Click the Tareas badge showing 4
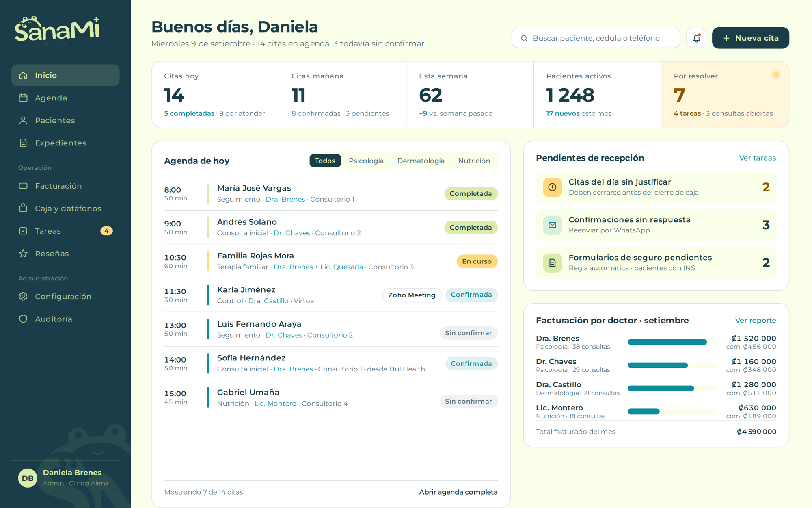Viewport: 812px width, 508px height. point(106,231)
